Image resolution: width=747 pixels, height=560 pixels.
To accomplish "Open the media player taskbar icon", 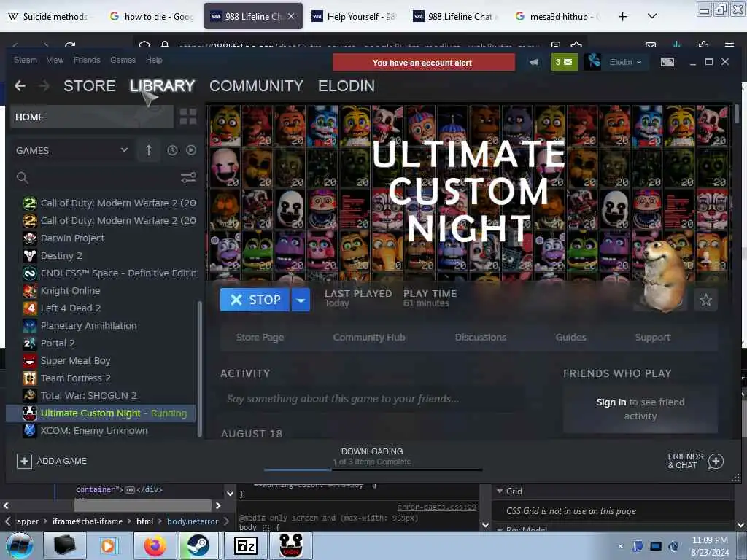I will click(x=108, y=545).
